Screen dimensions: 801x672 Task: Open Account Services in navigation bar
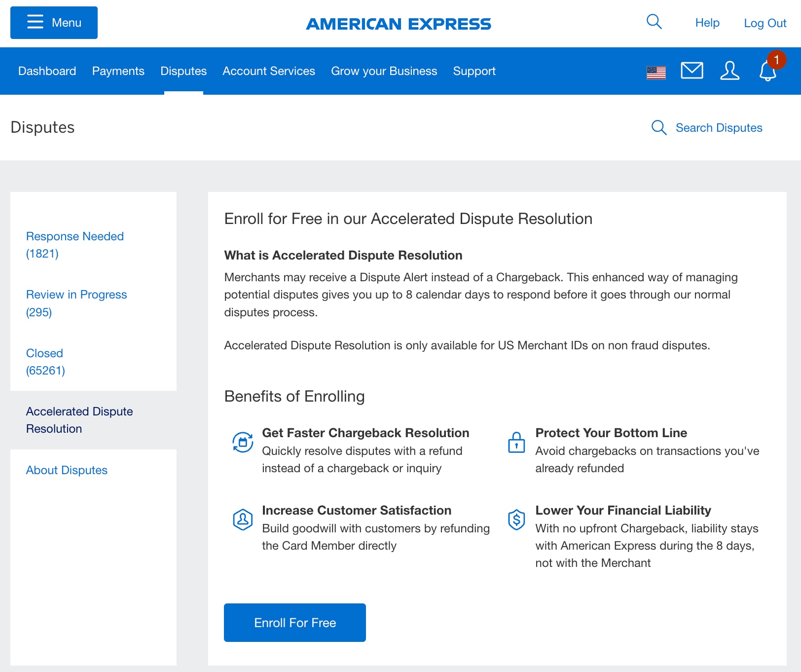[x=269, y=71]
